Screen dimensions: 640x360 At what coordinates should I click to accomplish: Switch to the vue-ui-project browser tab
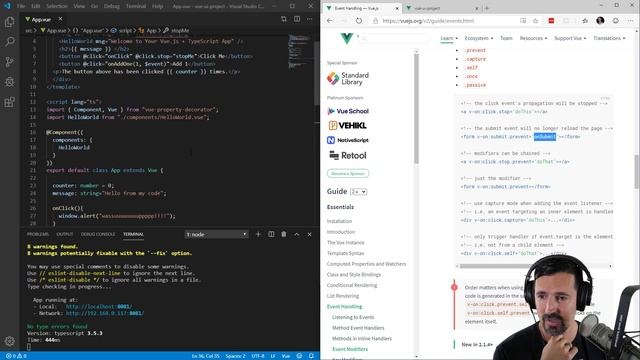click(441, 8)
